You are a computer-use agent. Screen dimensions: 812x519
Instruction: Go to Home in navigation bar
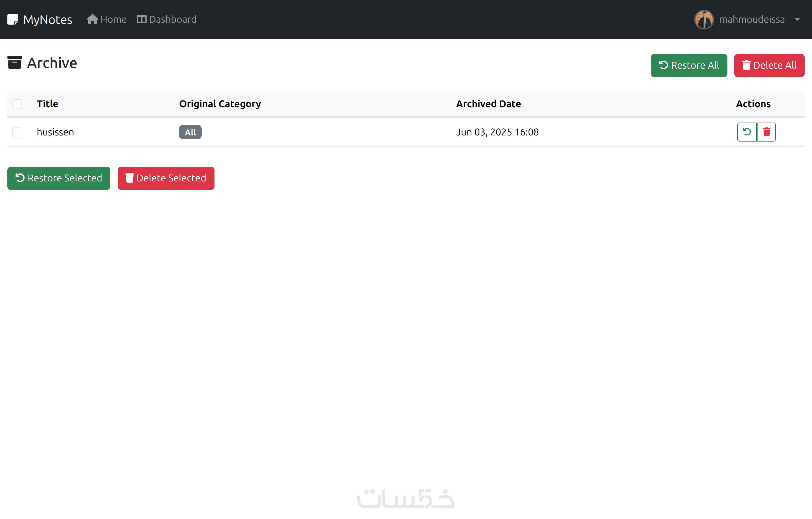pos(113,20)
